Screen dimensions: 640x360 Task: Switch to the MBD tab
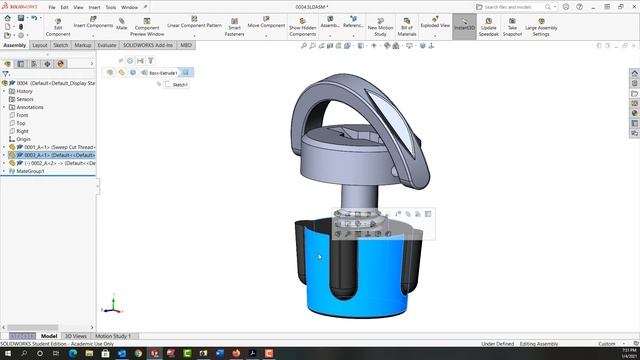(x=186, y=45)
